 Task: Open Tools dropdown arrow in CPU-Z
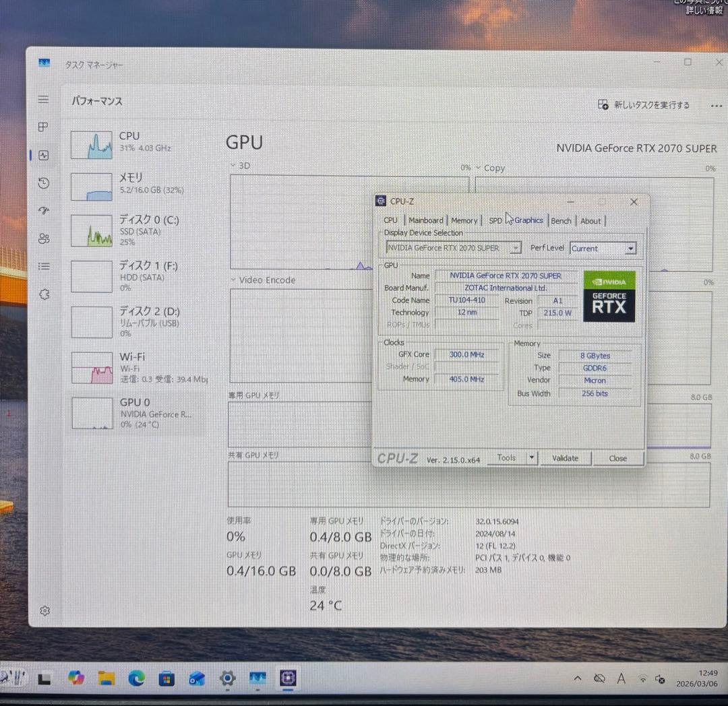532,458
